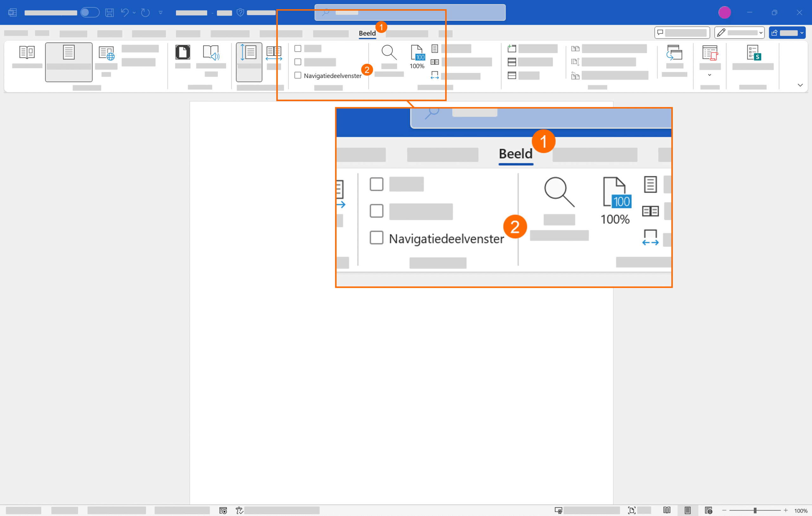Image resolution: width=812 pixels, height=516 pixels.
Task: Click the search box in the title bar
Action: [410, 12]
